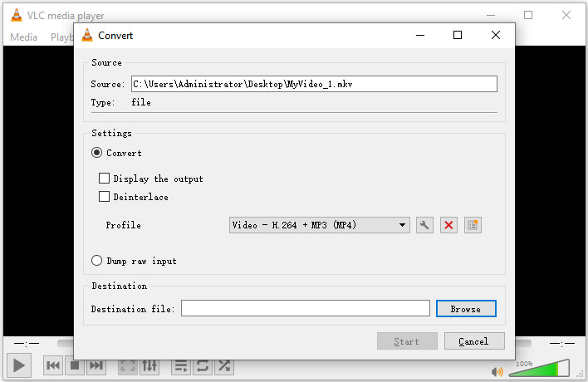
Task: Click remaining time label in VLC main window
Action: click(x=561, y=343)
